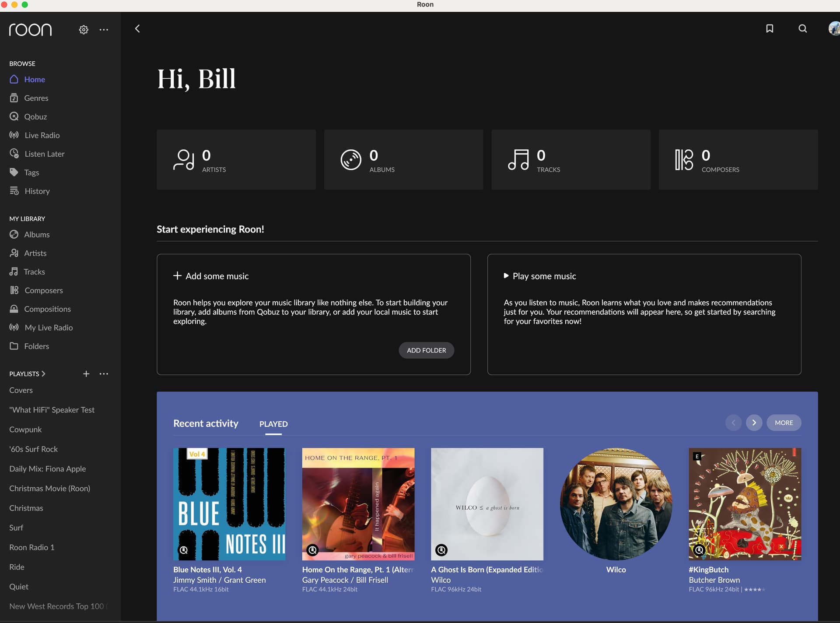
Task: Open the 0 Albums stat card
Action: (403, 159)
